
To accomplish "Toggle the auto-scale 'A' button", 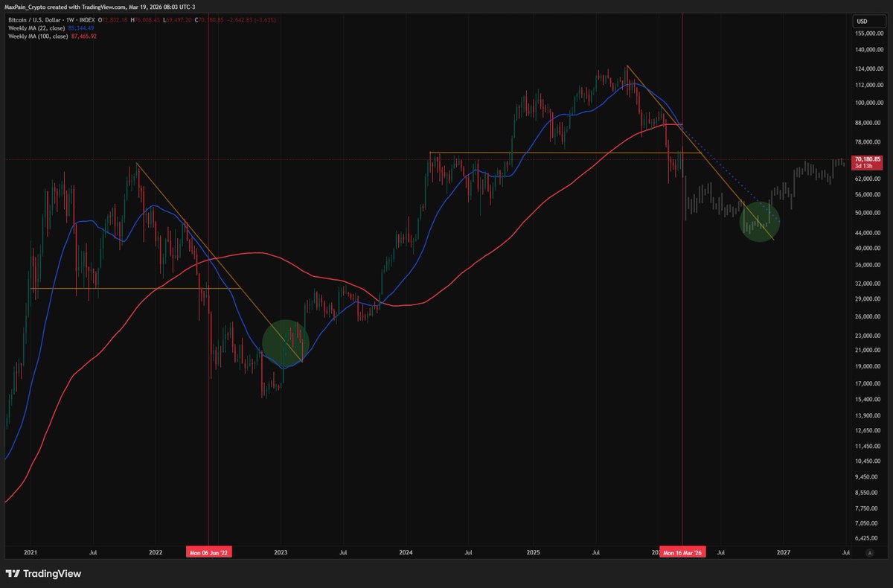I will coord(869,552).
